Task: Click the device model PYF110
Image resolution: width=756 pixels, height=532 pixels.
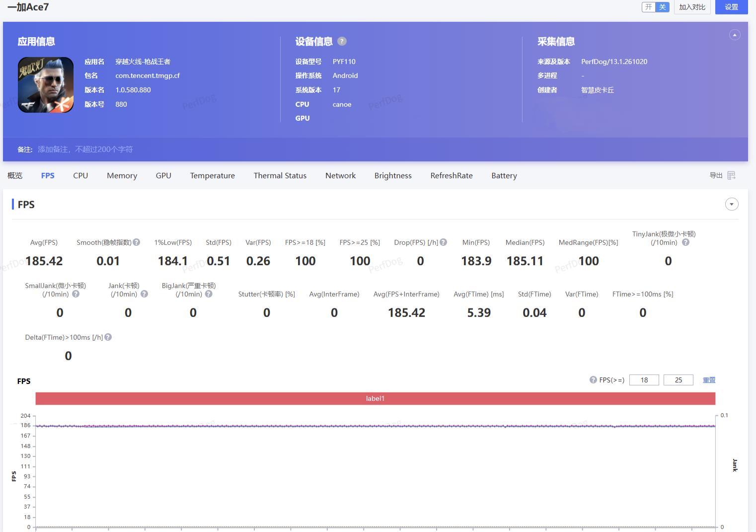Action: tap(344, 62)
